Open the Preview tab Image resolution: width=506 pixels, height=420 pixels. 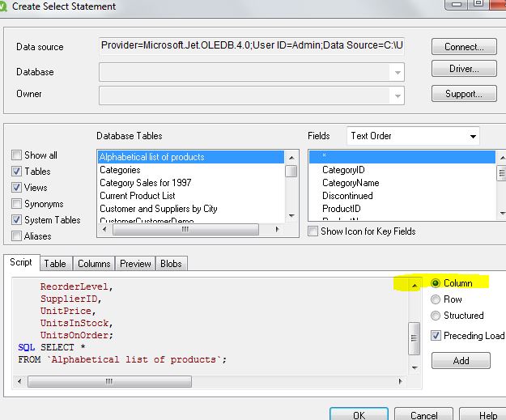(x=135, y=264)
